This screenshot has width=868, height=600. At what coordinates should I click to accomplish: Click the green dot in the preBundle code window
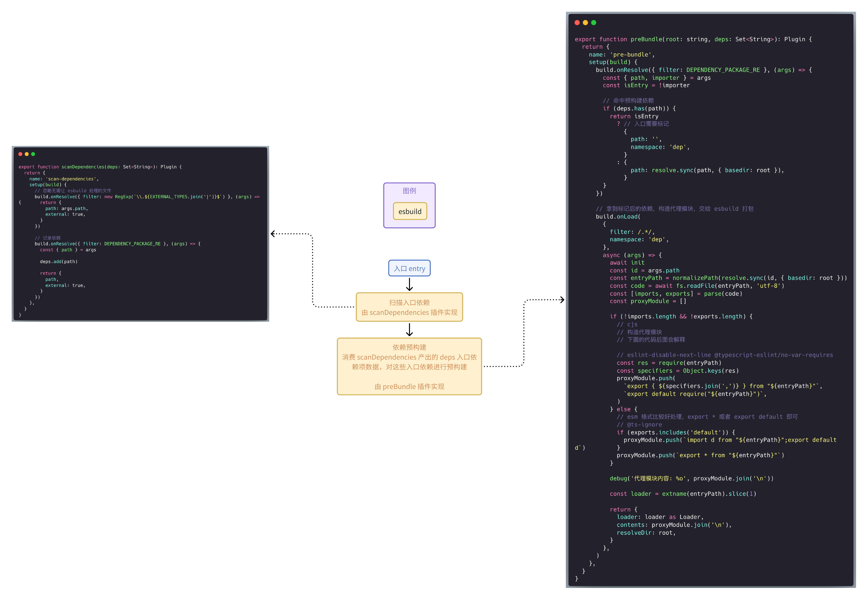click(594, 23)
